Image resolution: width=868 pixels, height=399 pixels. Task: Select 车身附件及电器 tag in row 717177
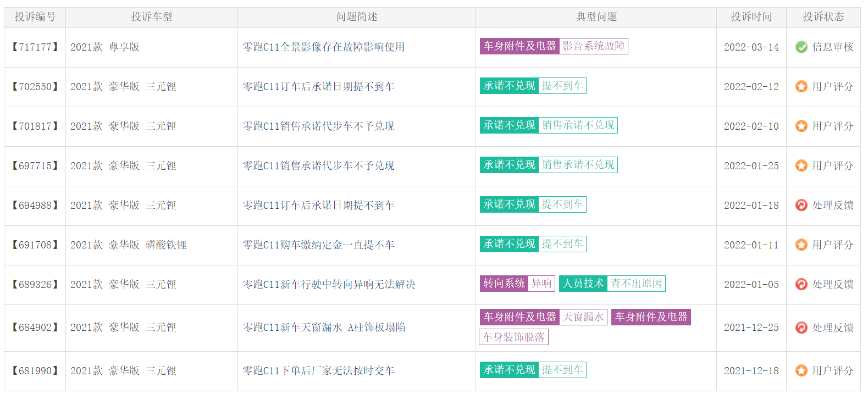[520, 46]
